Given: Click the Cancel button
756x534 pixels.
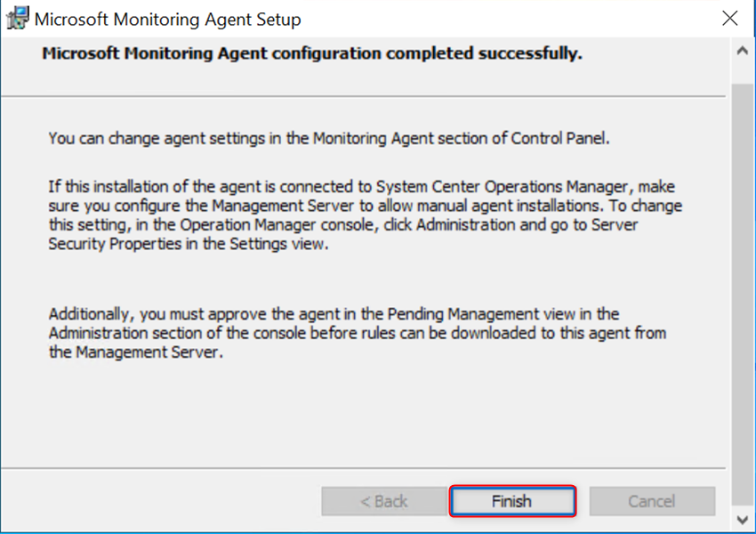Looking at the screenshot, I should click(652, 500).
